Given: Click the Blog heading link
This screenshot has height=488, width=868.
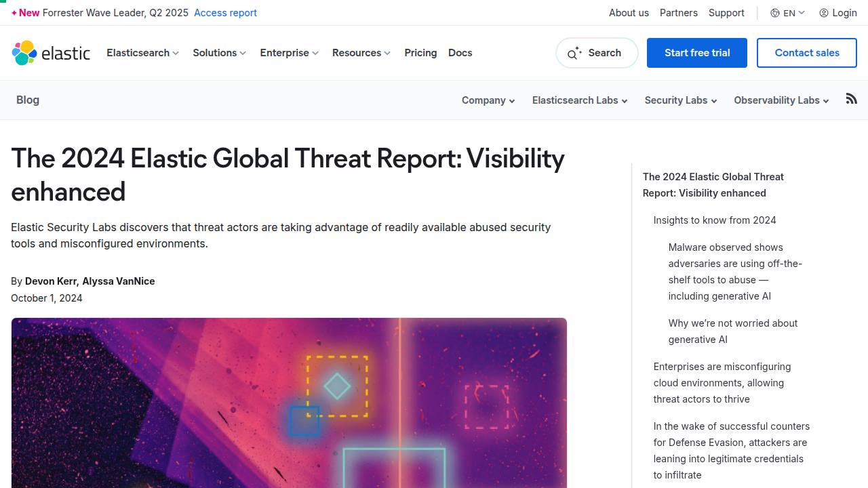Looking at the screenshot, I should pos(28,100).
